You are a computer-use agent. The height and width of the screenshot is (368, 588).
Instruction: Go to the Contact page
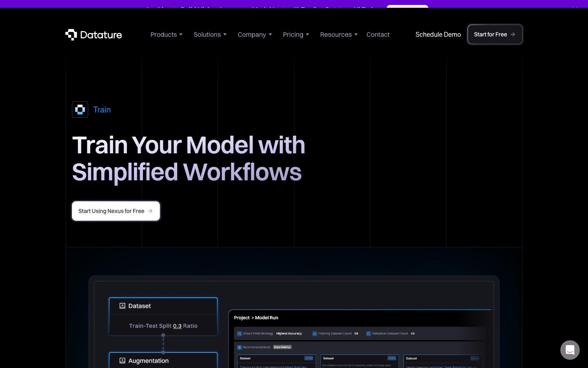point(378,35)
